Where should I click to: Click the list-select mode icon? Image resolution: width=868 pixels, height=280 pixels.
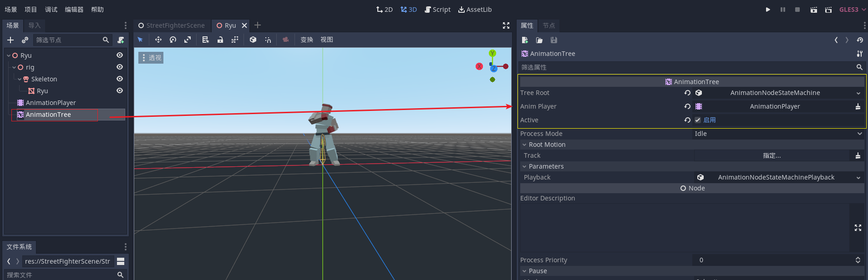[206, 40]
